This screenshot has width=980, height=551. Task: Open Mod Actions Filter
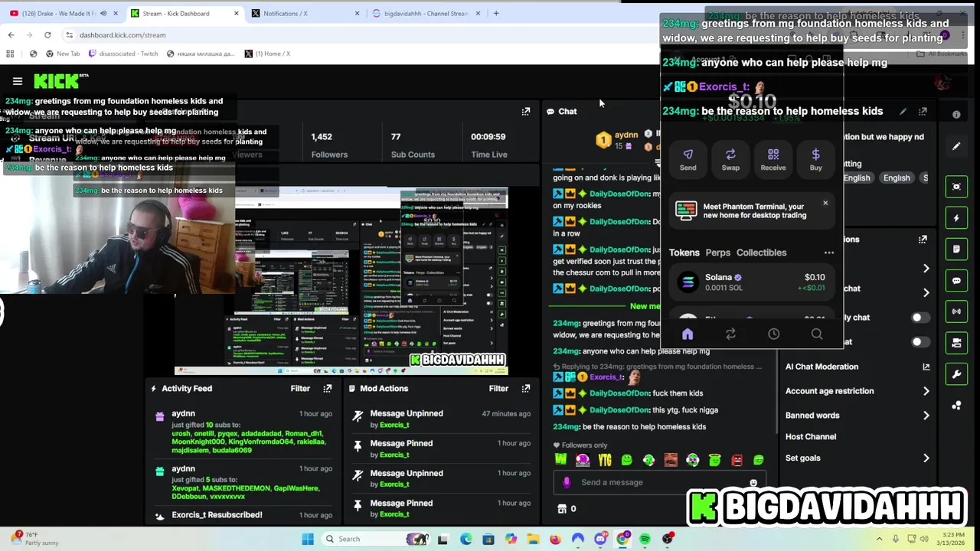pos(498,389)
